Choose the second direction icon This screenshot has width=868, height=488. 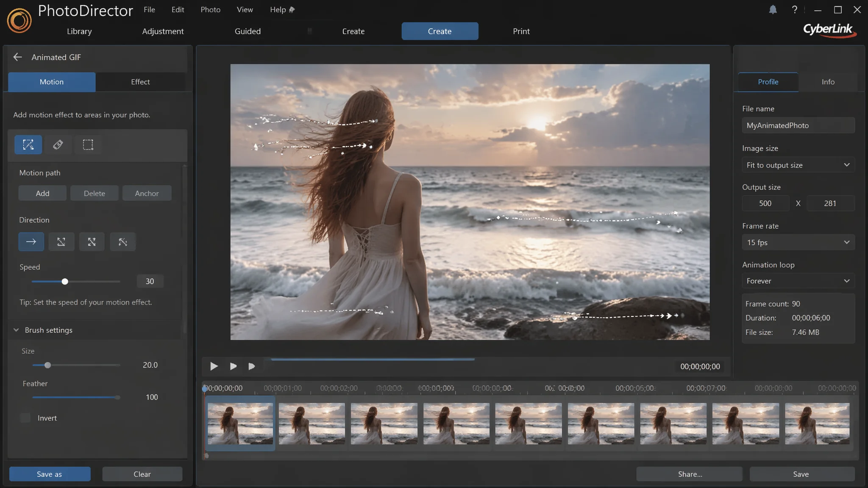coord(61,242)
